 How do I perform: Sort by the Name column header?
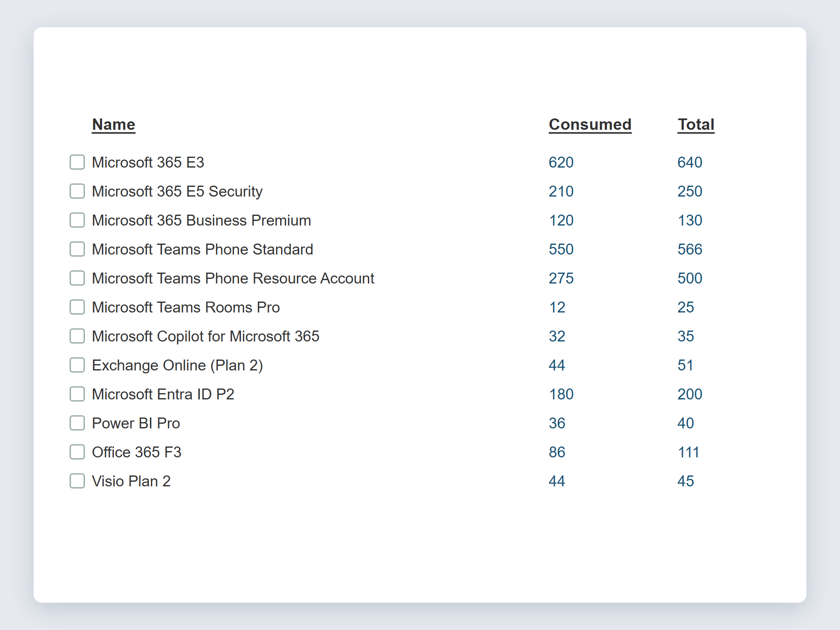(113, 125)
